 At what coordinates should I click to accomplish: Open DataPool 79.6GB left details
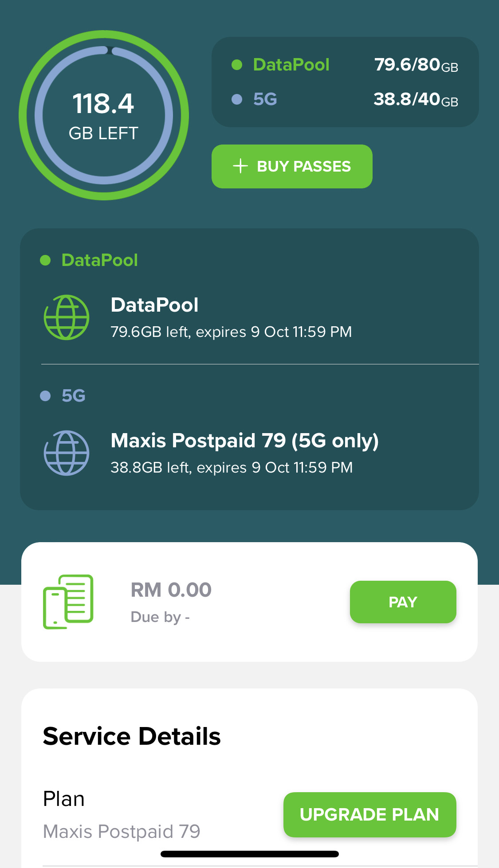[260, 317]
